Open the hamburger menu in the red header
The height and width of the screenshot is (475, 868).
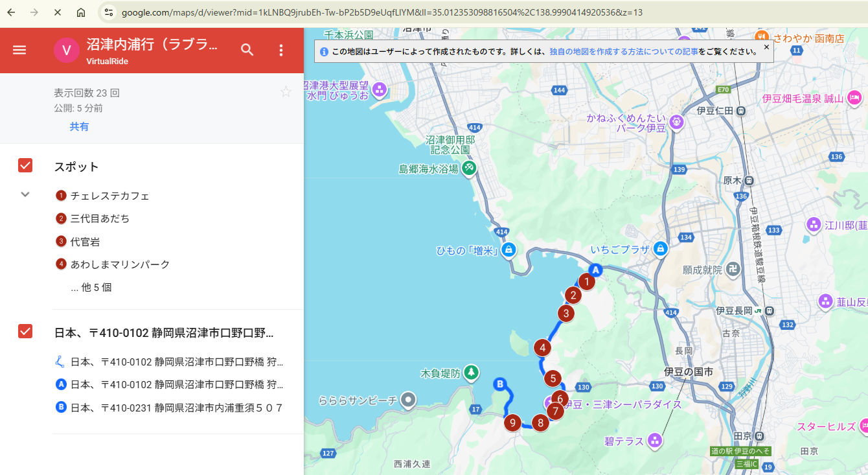pyautogui.click(x=19, y=50)
